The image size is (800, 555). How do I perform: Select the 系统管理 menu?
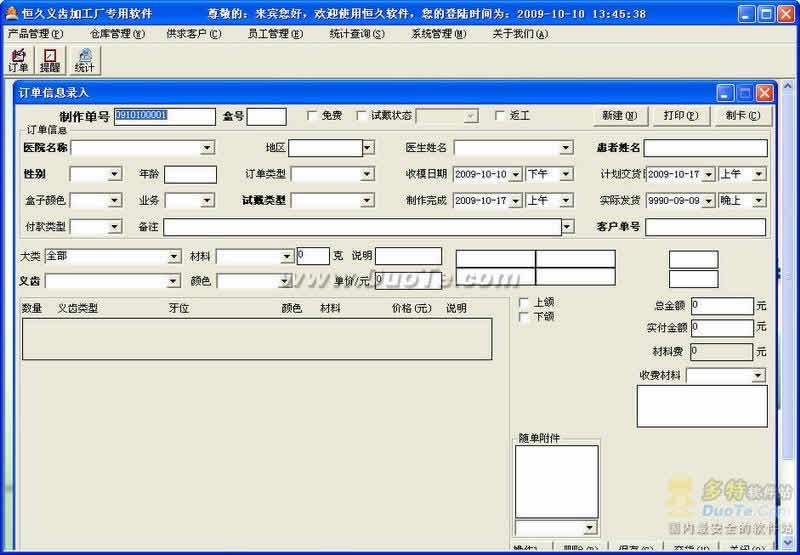(x=438, y=34)
